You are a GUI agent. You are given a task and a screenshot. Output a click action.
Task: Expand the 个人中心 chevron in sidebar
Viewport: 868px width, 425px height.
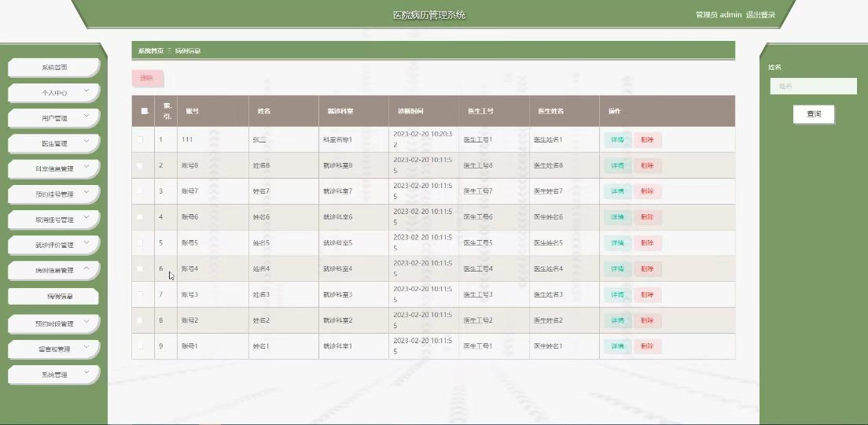86,91
